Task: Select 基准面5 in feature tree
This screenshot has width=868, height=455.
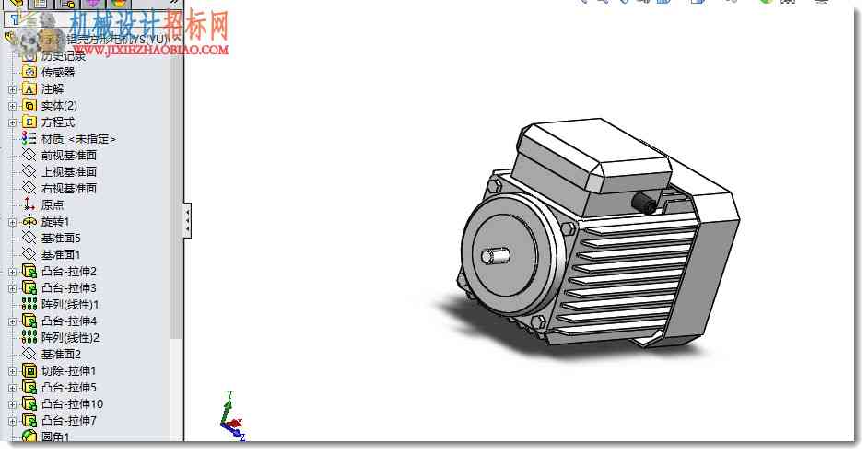Action: click(x=61, y=238)
